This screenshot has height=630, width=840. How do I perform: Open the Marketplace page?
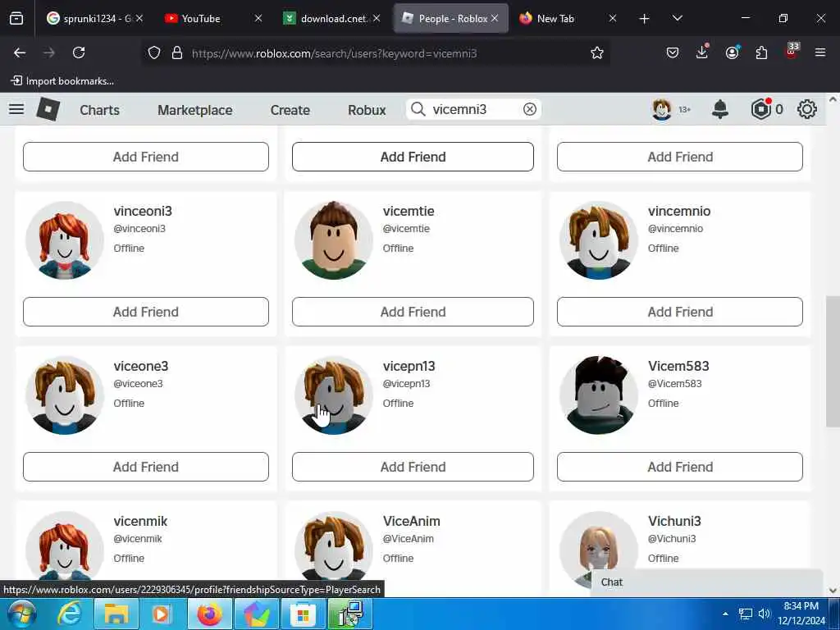click(195, 110)
